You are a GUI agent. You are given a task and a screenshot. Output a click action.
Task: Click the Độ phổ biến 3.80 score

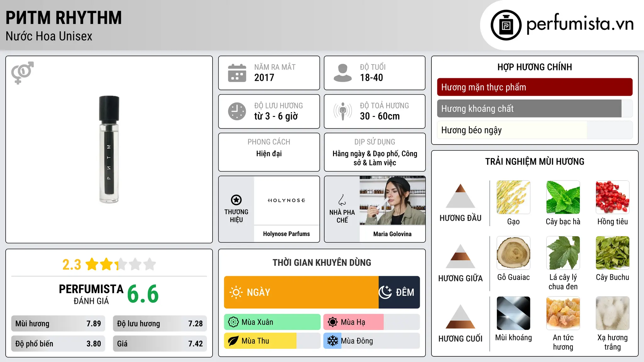tap(58, 344)
